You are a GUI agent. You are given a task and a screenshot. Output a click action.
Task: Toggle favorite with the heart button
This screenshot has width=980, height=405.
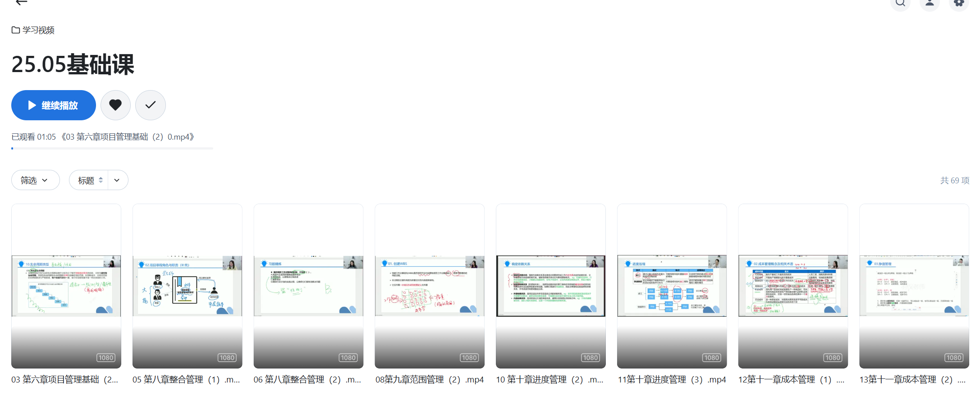[115, 105]
